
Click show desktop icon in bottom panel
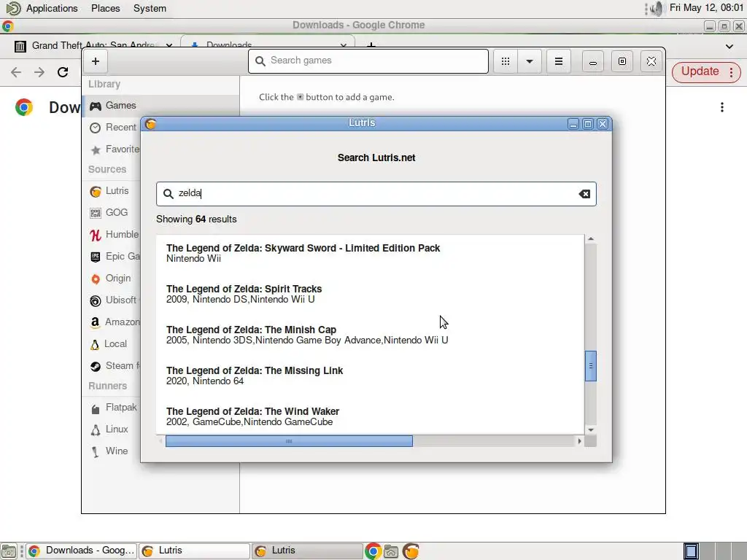pyautogui.click(x=8, y=551)
